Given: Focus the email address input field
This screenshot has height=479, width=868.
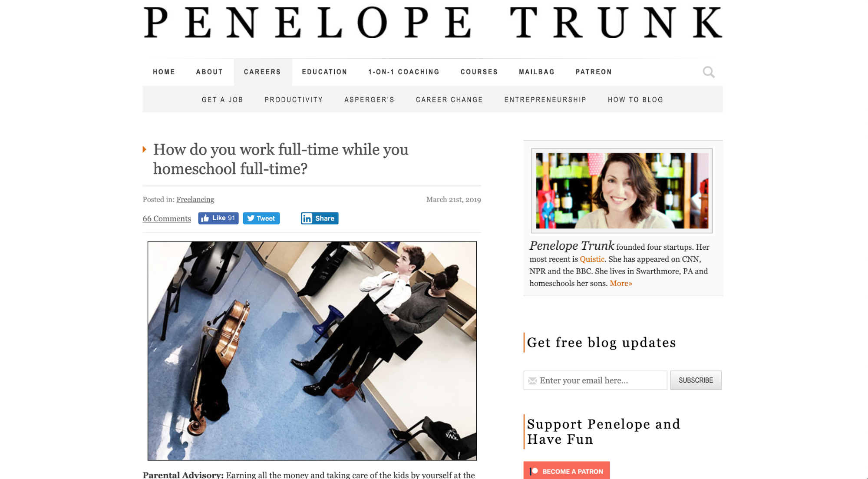Looking at the screenshot, I should pyautogui.click(x=595, y=380).
